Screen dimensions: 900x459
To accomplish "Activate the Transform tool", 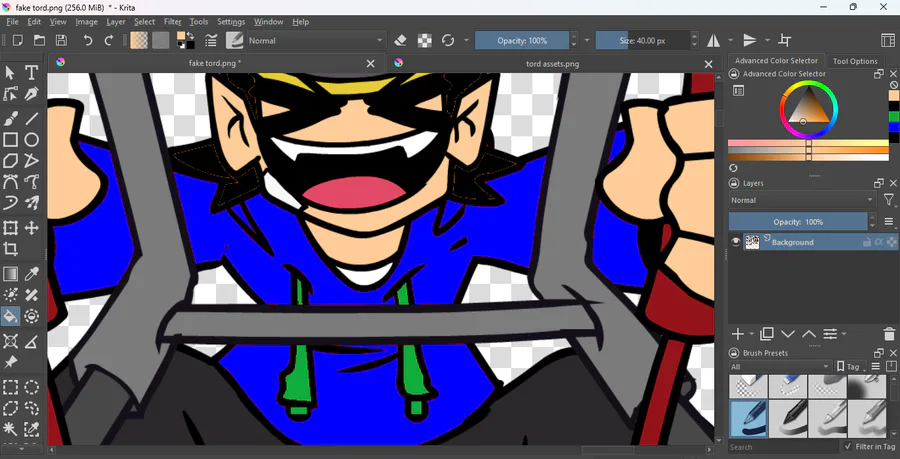I will [x=10, y=228].
